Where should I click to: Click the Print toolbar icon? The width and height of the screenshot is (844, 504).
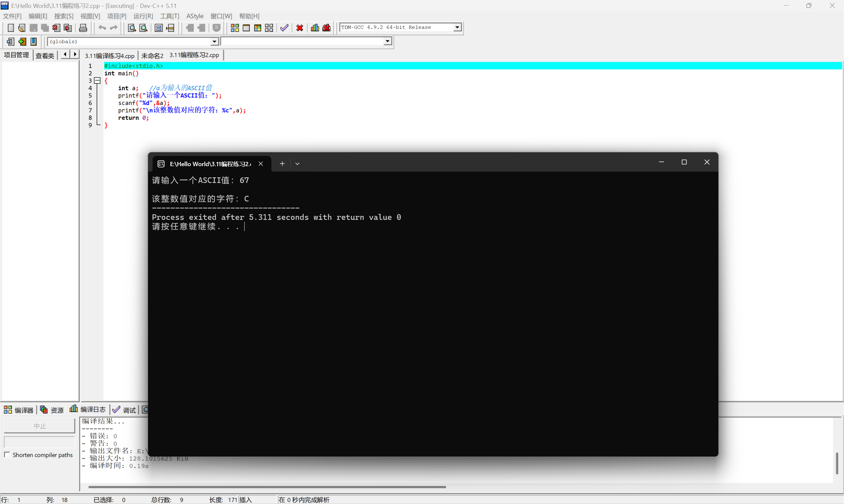(x=83, y=28)
